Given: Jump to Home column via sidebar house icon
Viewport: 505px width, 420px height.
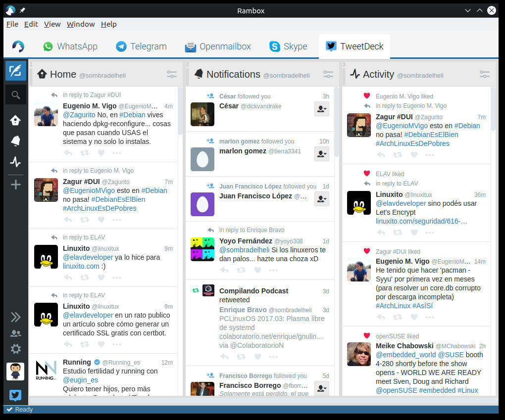Looking at the screenshot, I should point(15,120).
